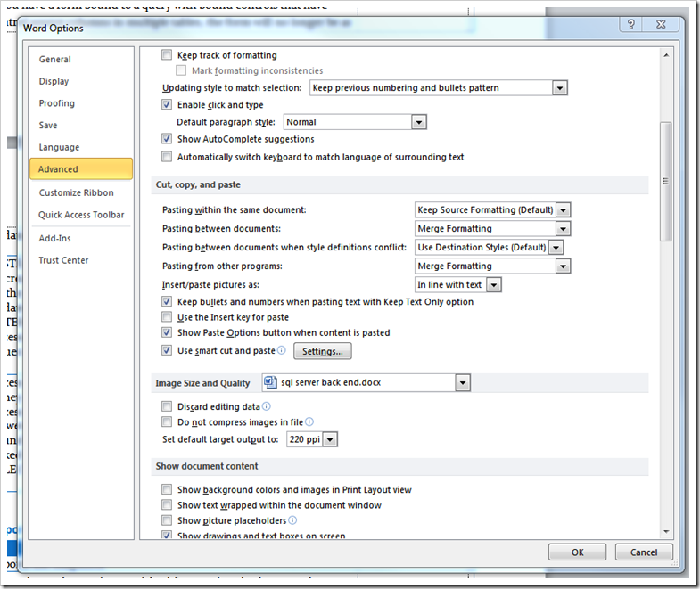This screenshot has height=589, width=700.
Task: Check Show background colors and images in Print Layout
Action: click(x=167, y=489)
